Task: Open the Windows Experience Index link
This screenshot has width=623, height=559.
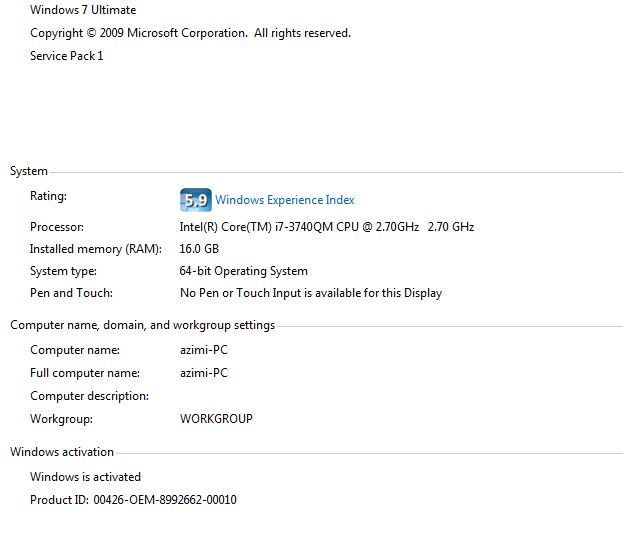Action: [x=284, y=200]
